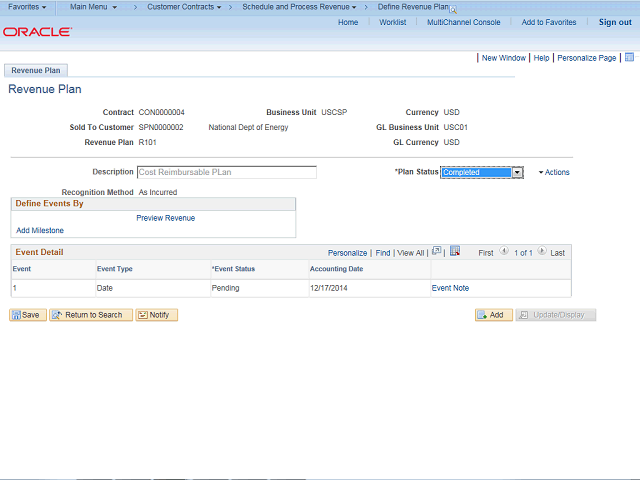Sort by Accounting Date column header
The width and height of the screenshot is (640, 480).
(x=336, y=269)
